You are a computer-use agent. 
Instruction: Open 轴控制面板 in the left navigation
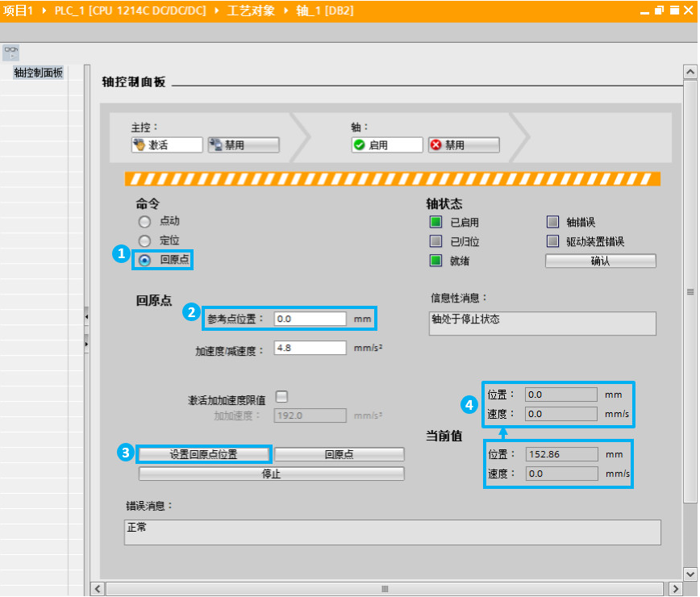38,73
